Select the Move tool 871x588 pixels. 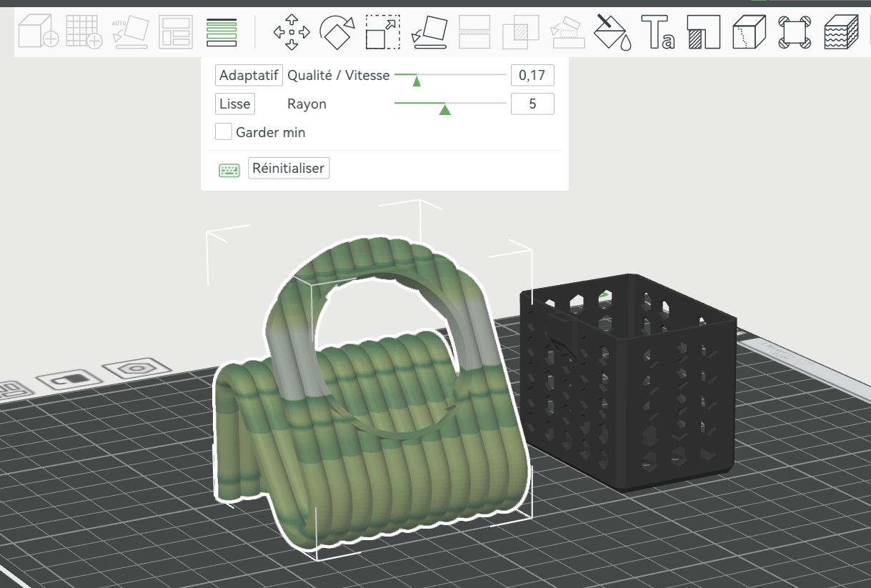point(292,32)
